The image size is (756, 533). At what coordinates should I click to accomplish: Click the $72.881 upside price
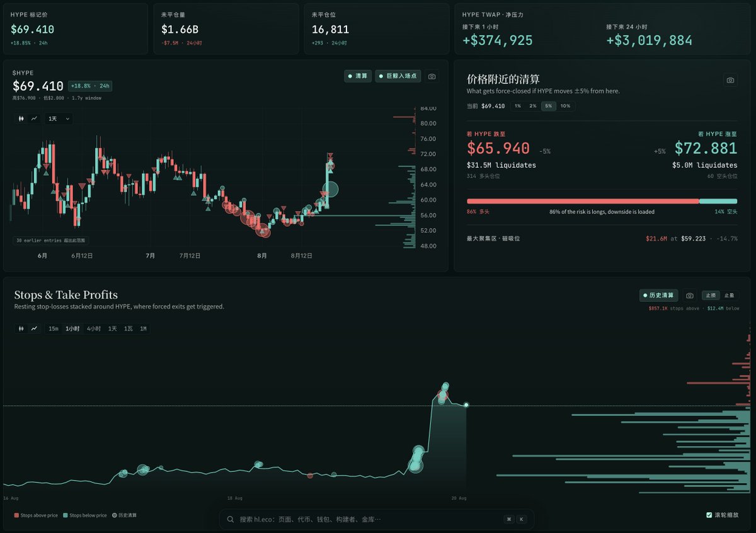click(x=706, y=149)
